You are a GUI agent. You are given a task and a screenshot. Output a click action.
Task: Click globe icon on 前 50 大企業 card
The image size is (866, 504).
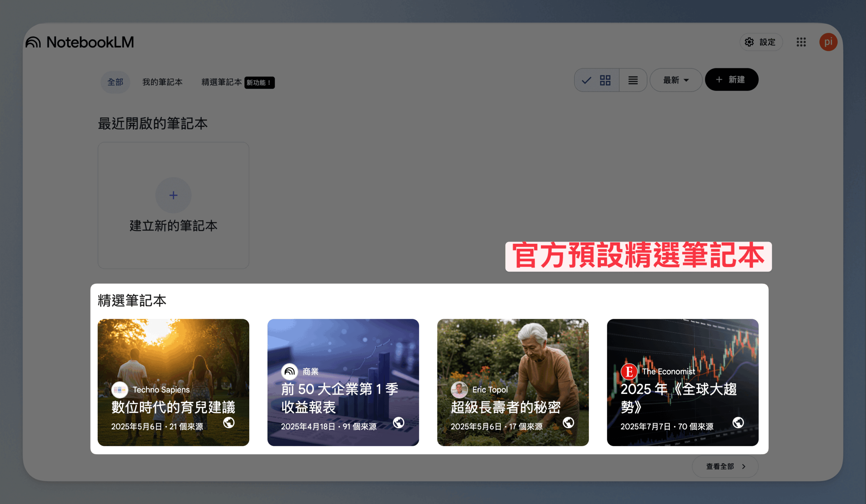coord(398,423)
